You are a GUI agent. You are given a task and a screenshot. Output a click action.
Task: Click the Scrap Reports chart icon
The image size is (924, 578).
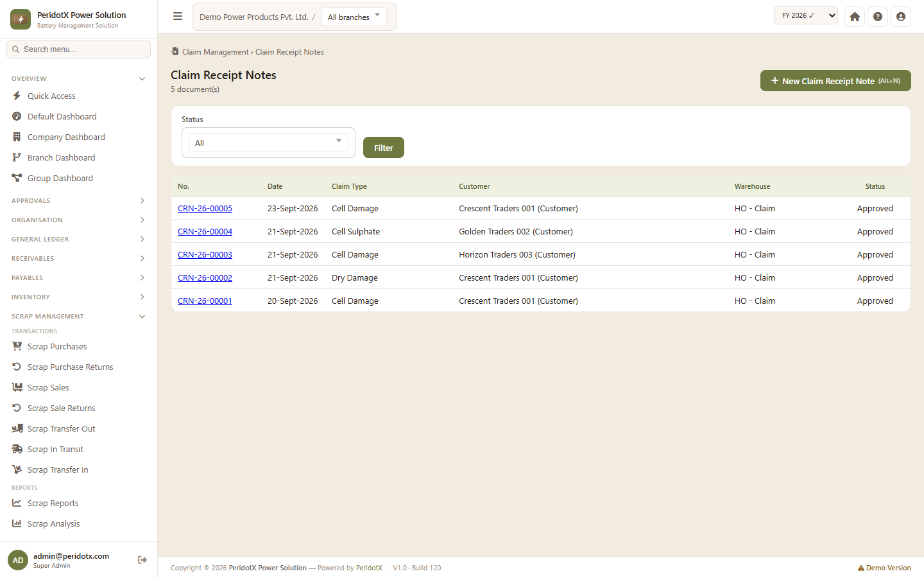[x=17, y=503]
